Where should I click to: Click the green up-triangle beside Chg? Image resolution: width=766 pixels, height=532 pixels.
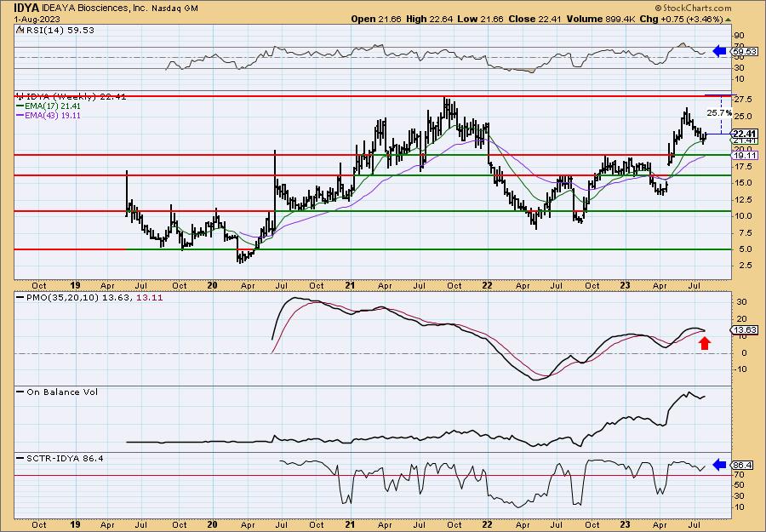point(728,20)
